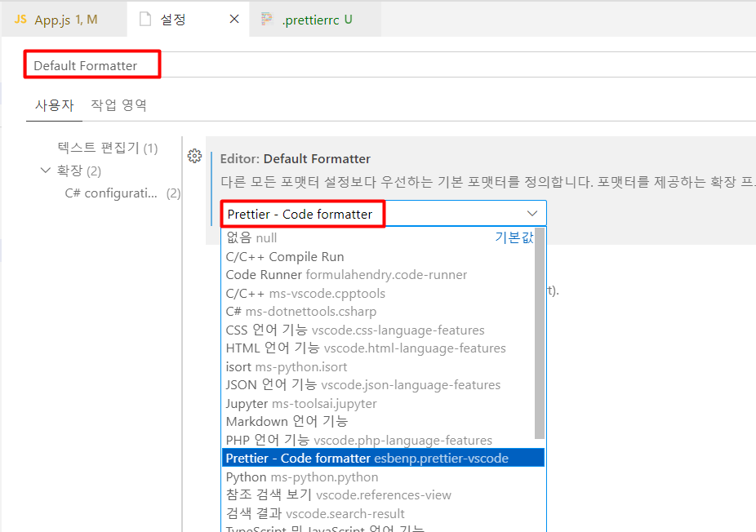This screenshot has height=532, width=756.
Task: Click the settings search field with Default Formatter
Action: (x=389, y=64)
